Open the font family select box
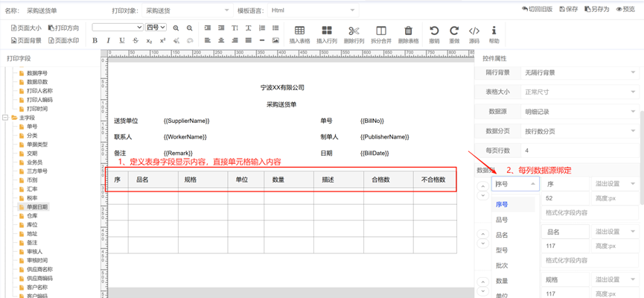Image resolution: width=644 pixels, height=298 pixels. pyautogui.click(x=118, y=28)
